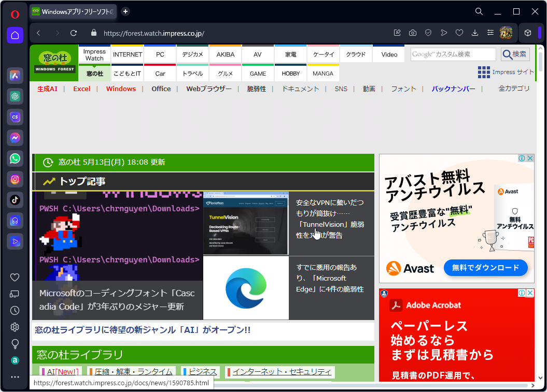Screen dimensions: 547x392
Task: Open the downloads icon in the toolbar
Action: click(x=475, y=33)
